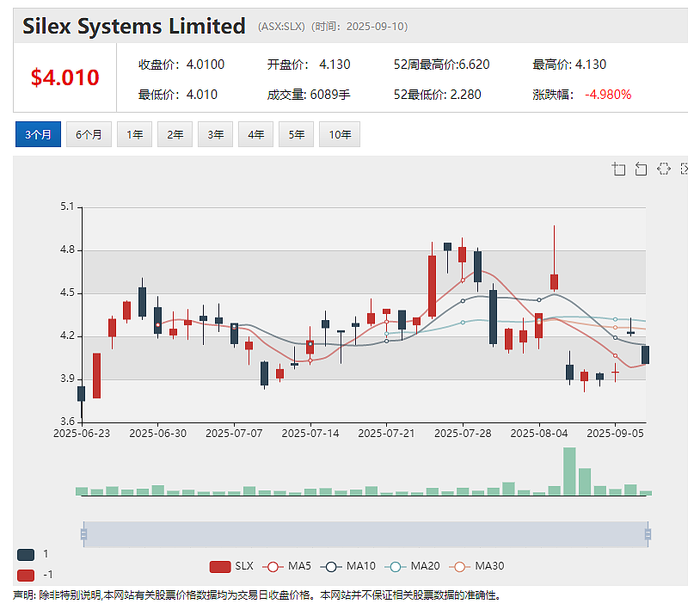Click the 52周最高价:6.620 value
This screenshot has height=616, width=700.
pyautogui.click(x=441, y=65)
